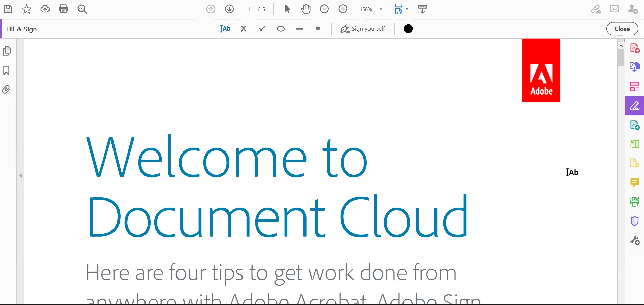Choose the selection arrow tool

tap(287, 9)
